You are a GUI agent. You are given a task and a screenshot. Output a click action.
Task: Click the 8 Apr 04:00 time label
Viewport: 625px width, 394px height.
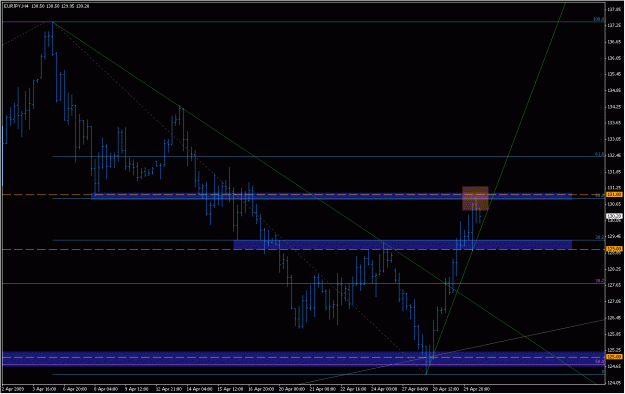(106, 389)
